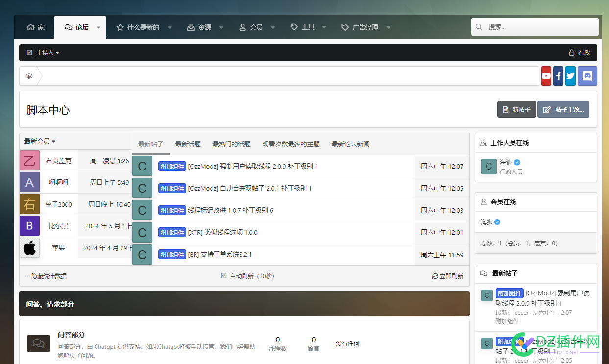
Task: Go to 家 home nav tab
Action: (35, 27)
